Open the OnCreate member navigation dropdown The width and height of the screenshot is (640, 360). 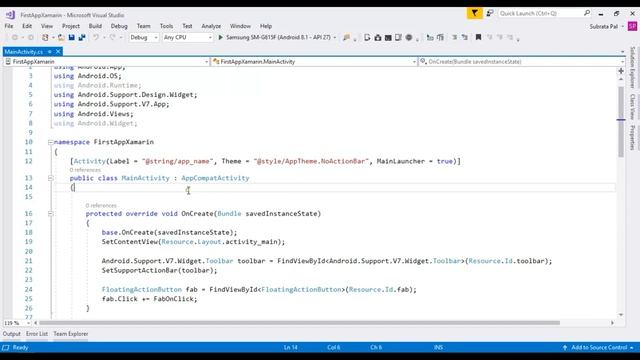522,62
